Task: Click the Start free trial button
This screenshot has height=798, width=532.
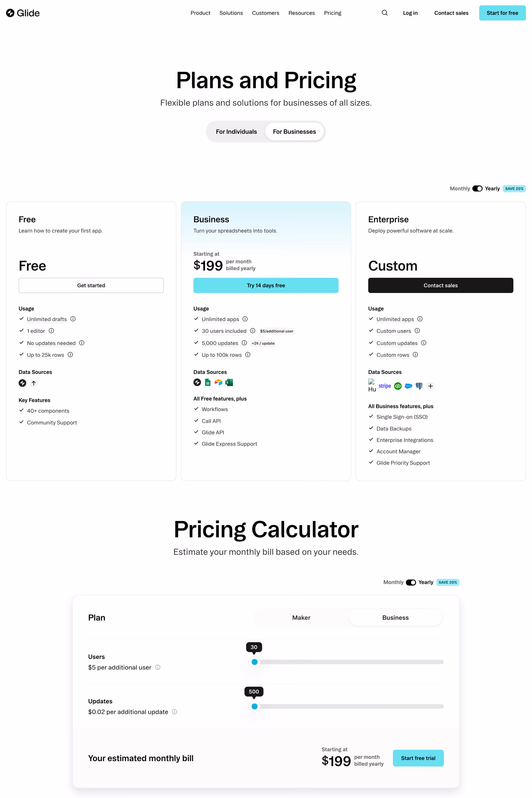Action: tap(418, 758)
